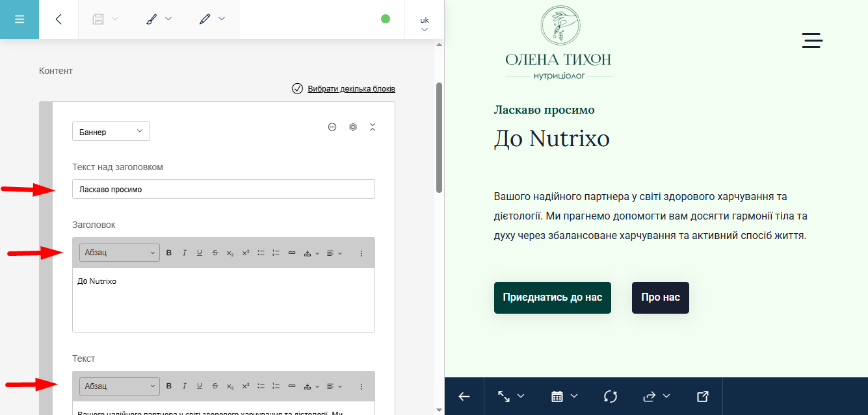Open the main hamburger menu in editor
This screenshot has width=868, height=415.
click(x=20, y=19)
